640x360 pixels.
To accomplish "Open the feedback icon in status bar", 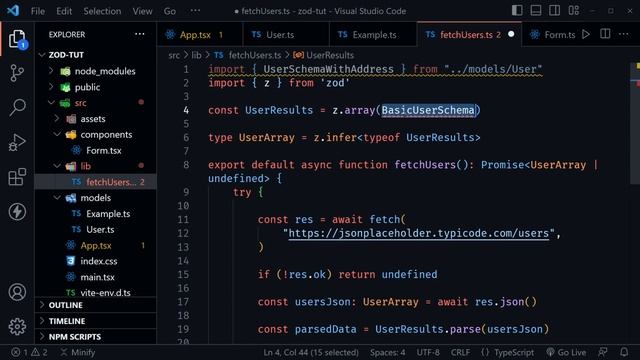I will (x=603, y=352).
